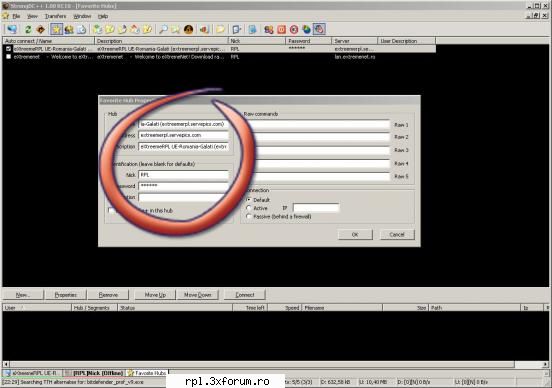Click the Raw 5 command field
The height and width of the screenshot is (388, 552).
coord(321,176)
